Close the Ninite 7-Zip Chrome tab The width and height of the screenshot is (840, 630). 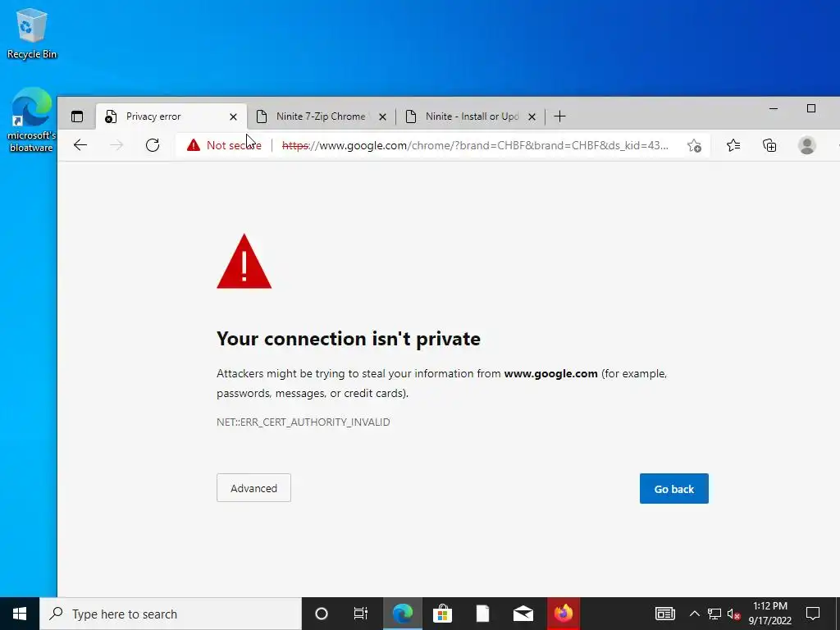tap(382, 116)
